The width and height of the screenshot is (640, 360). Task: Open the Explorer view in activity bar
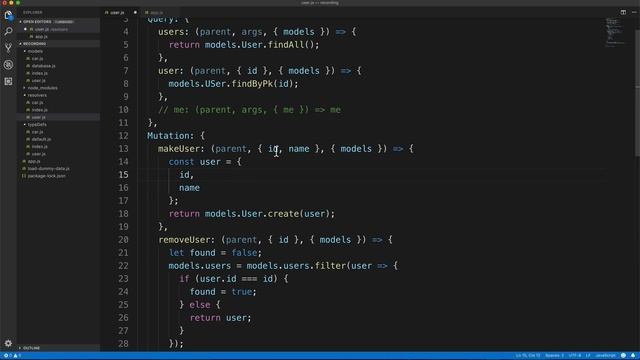click(x=8, y=15)
